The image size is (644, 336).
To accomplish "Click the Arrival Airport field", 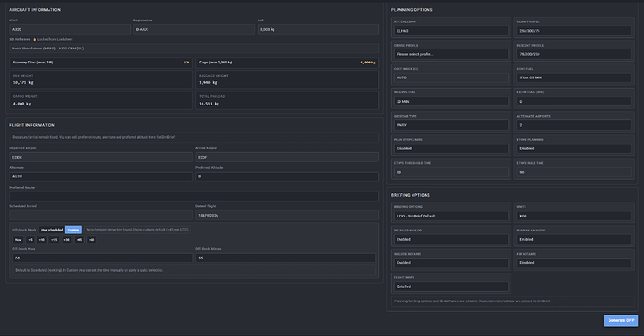I will pos(287,158).
